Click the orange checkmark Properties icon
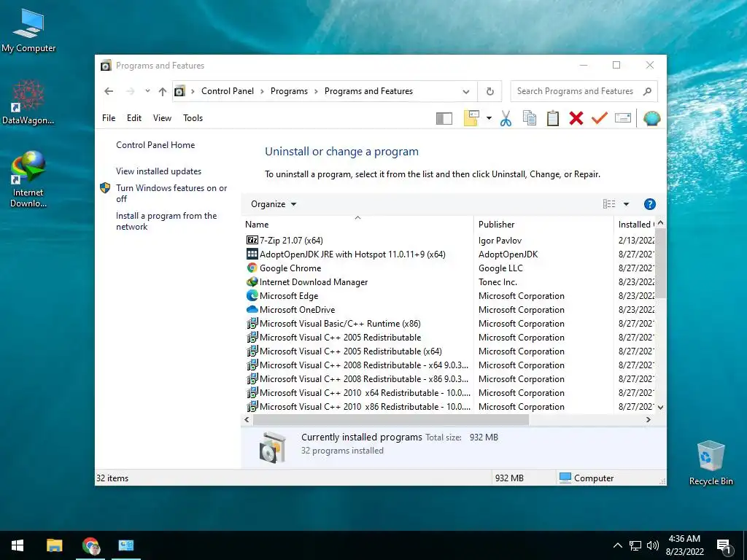Viewport: 747px width, 560px height. (600, 117)
